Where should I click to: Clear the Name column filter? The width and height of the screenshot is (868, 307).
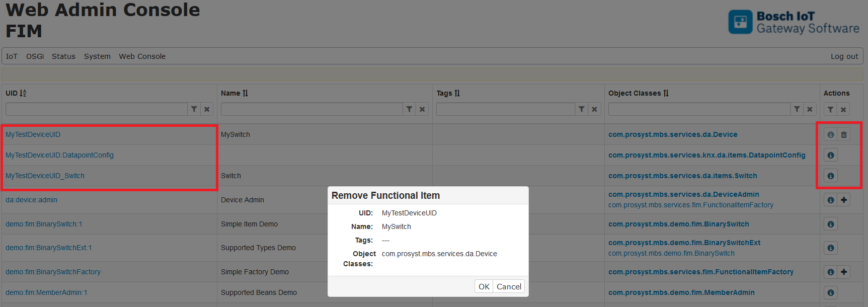pos(422,109)
